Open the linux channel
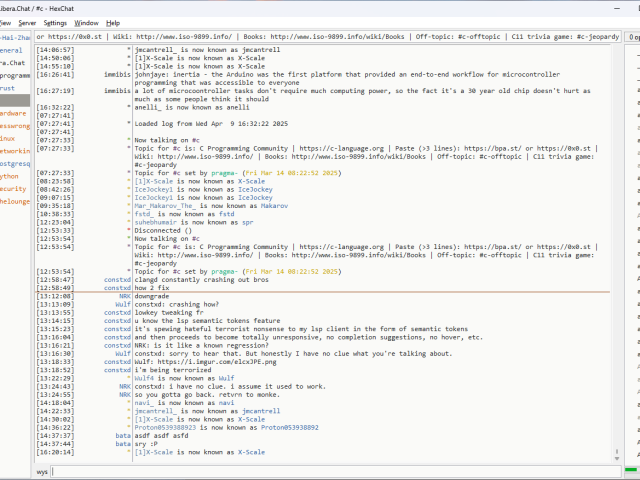Image resolution: width=640 pixels, height=480 pixels. pos(9,138)
